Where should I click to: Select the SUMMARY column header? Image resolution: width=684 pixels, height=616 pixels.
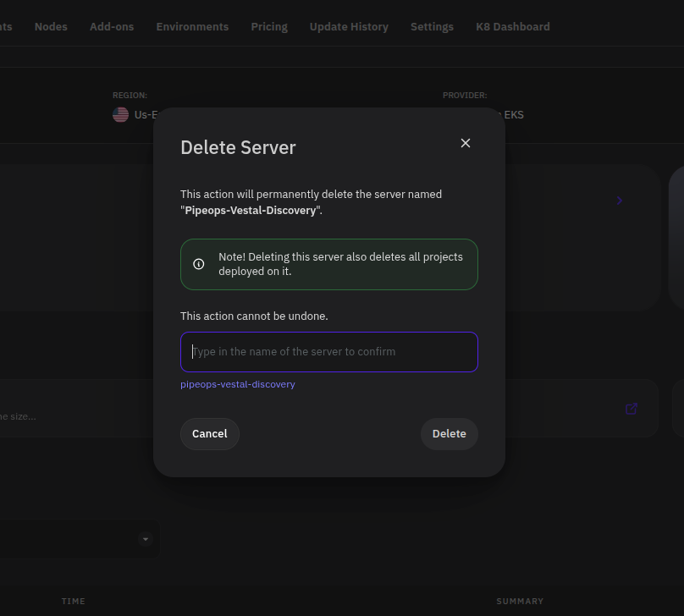(520, 601)
